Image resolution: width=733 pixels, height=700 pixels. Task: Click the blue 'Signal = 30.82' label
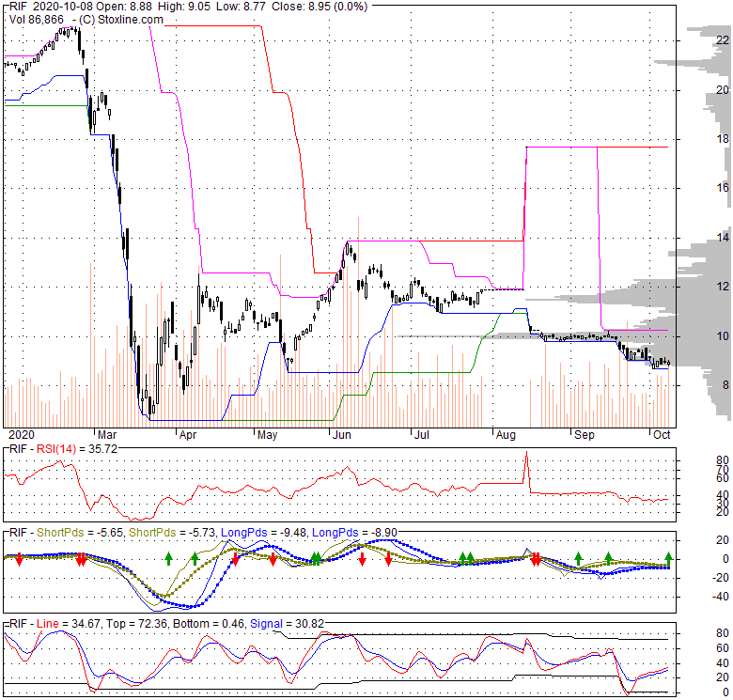point(287,624)
